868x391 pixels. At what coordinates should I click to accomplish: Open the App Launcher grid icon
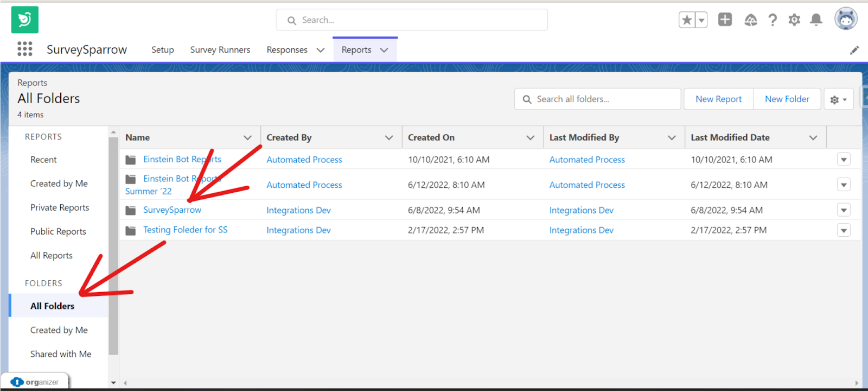24,49
